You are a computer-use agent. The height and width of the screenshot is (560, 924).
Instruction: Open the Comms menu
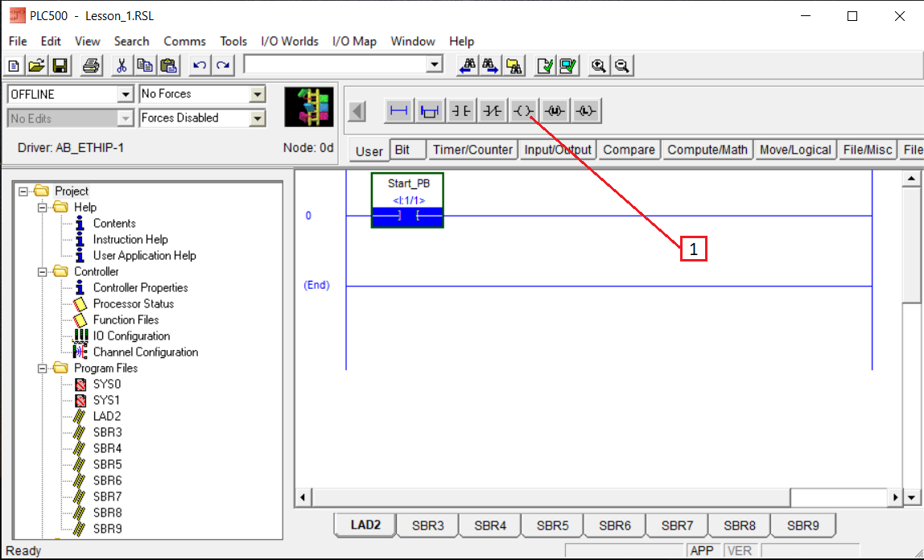(x=184, y=41)
